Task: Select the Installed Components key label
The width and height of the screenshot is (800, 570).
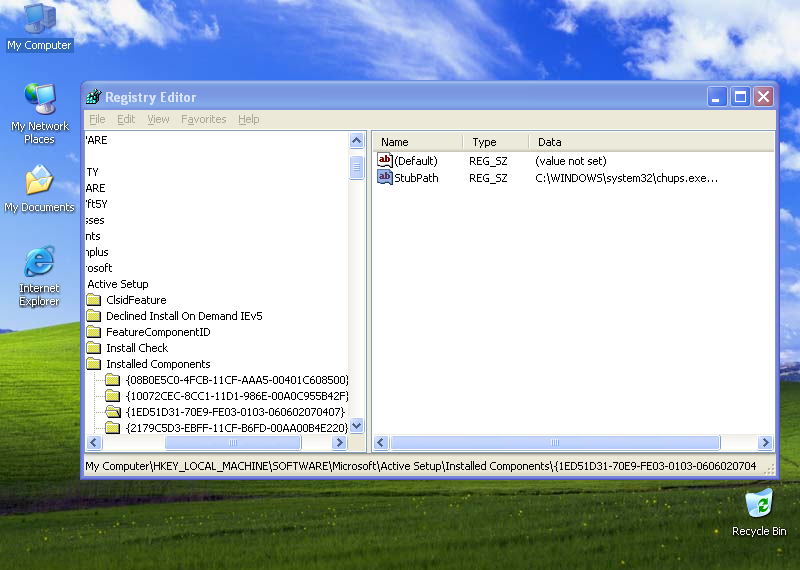Action: click(158, 364)
